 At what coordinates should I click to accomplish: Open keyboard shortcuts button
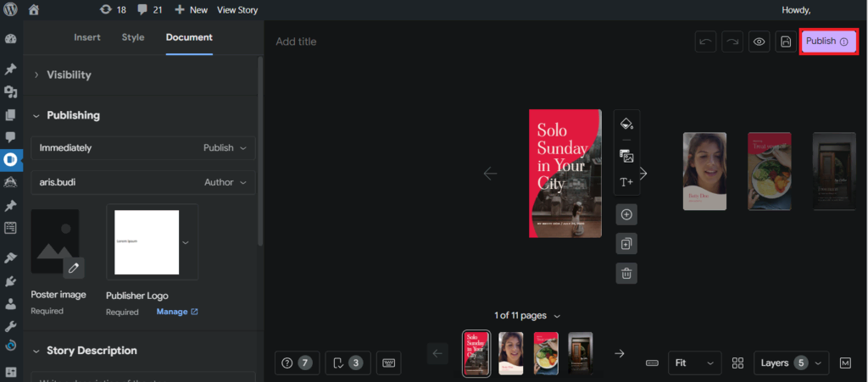click(388, 363)
